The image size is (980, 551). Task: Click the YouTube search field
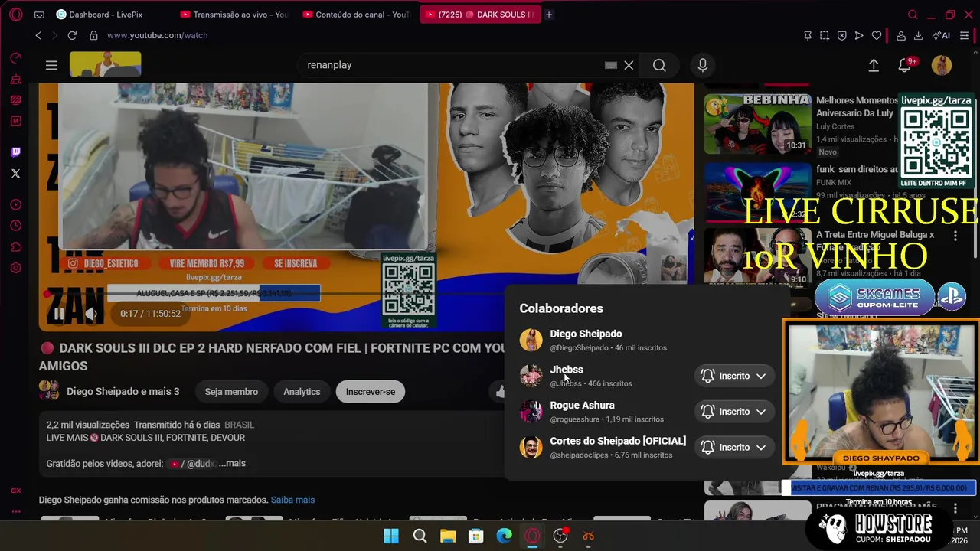(452, 65)
